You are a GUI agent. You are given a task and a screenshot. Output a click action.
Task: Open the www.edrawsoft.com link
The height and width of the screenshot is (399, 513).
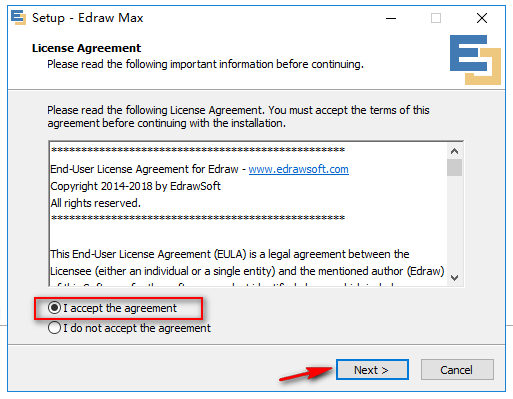coord(298,169)
